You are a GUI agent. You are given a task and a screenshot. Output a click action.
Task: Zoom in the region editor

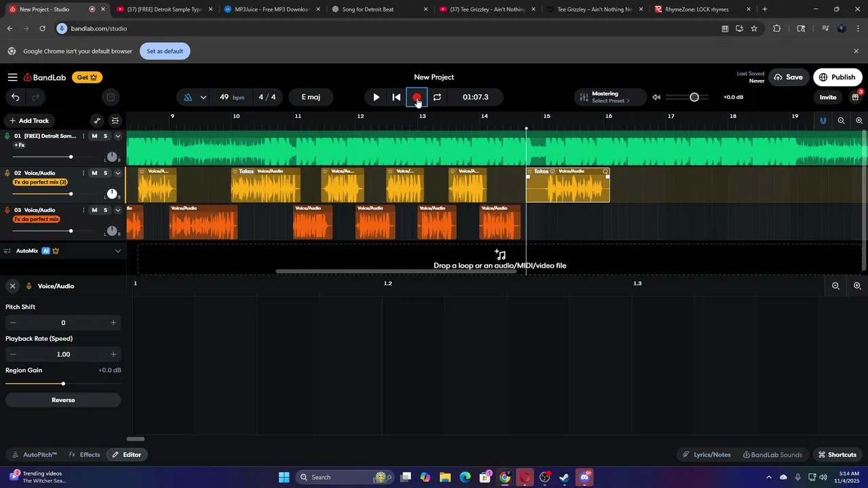857,286
